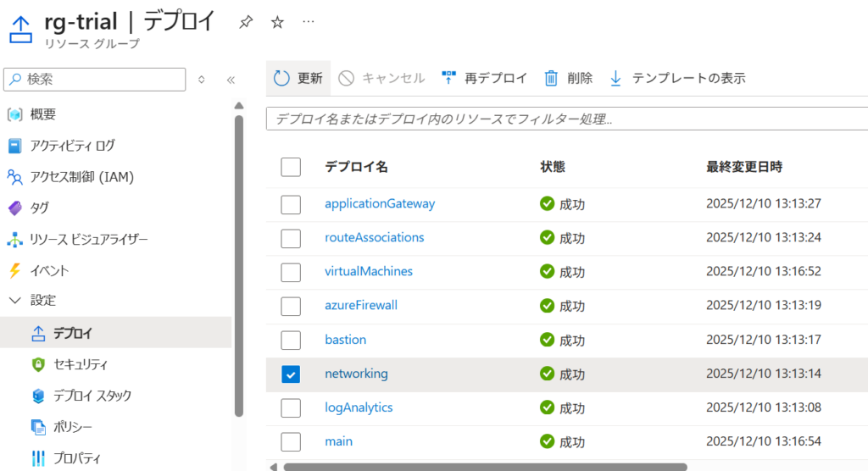Screen dimensions: 868x471
Task: Uncheck the networking deployment checkbox
Action: pos(291,374)
